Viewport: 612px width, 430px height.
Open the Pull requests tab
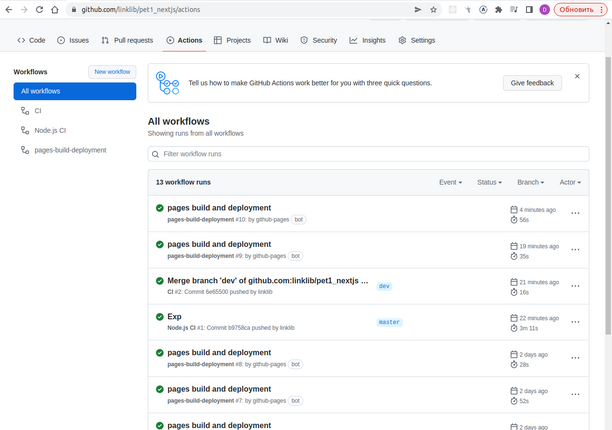pyautogui.click(x=127, y=40)
